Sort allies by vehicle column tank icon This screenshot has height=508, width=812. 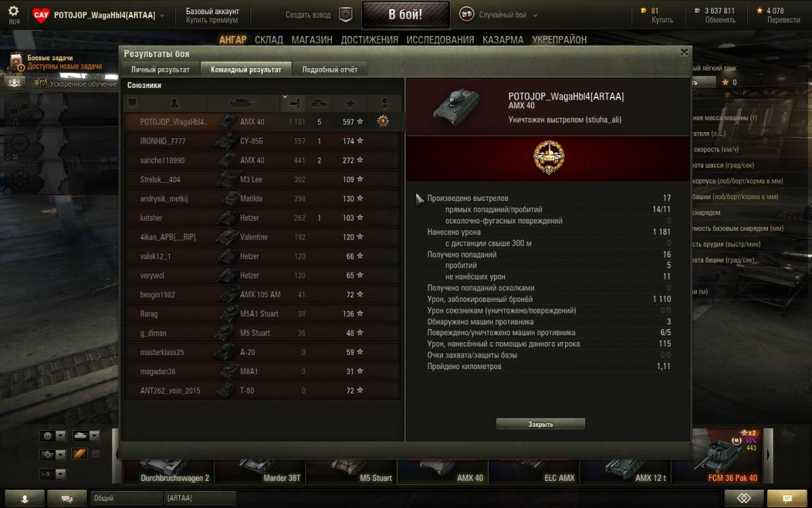(x=244, y=103)
